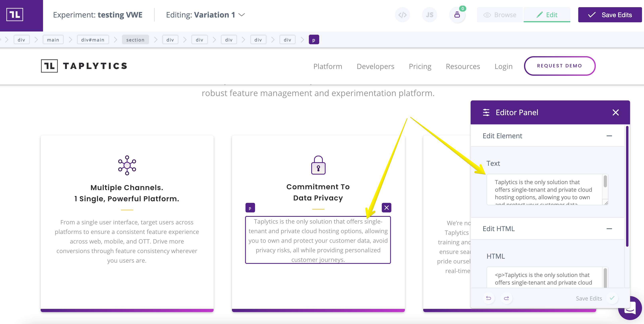Collapse the Edit HTML section
Viewport: 644px width, 324px height.
point(609,229)
